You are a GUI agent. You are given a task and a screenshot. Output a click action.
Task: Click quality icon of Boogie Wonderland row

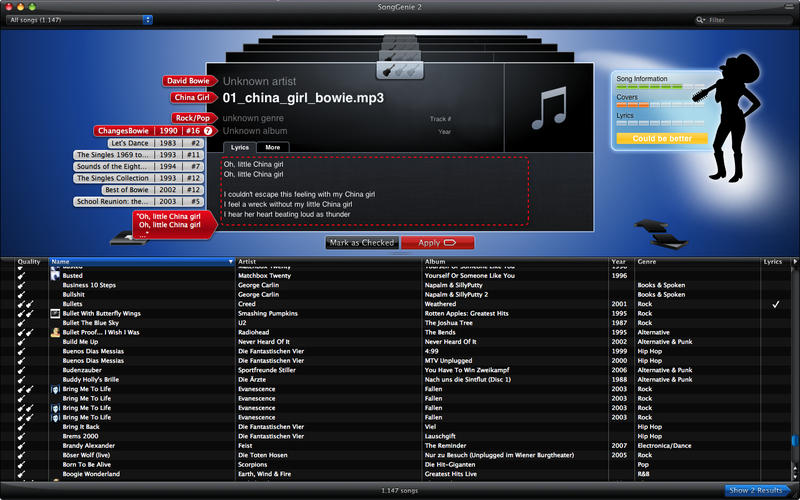click(x=21, y=474)
